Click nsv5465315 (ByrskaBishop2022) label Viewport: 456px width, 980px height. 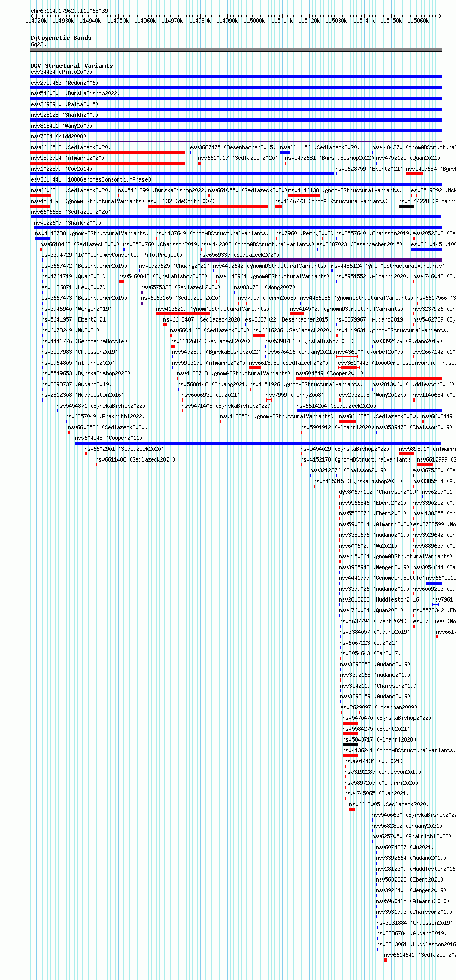358,482
